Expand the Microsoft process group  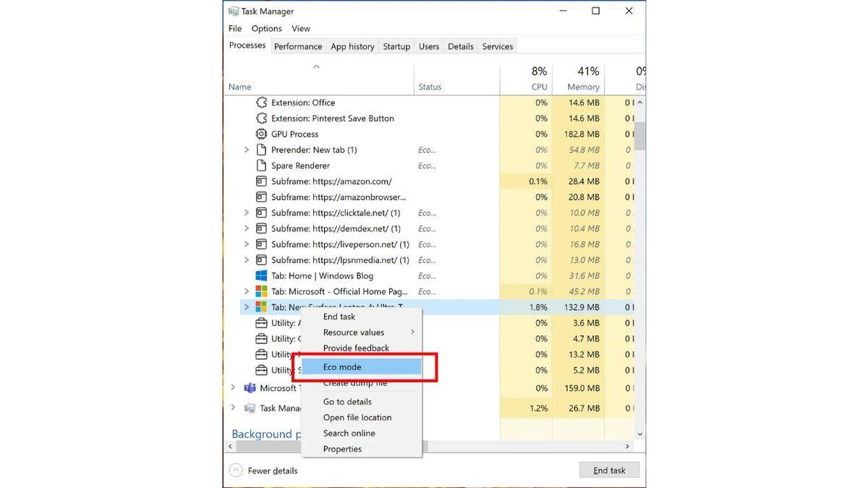[233, 388]
